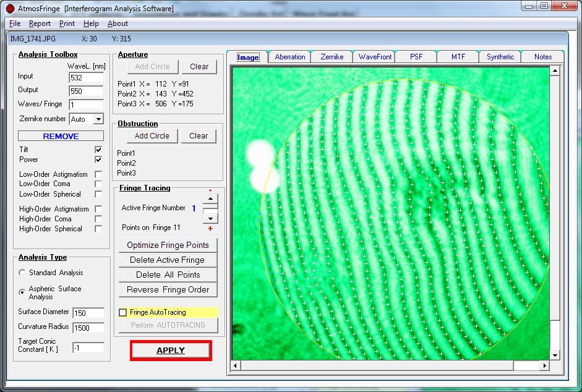Switch to the Zernike tab
The image size is (582, 392).
point(332,57)
